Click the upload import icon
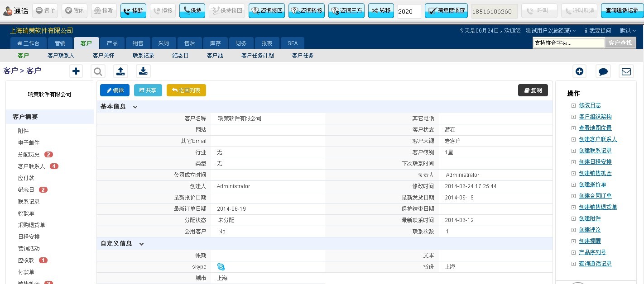 (120, 71)
